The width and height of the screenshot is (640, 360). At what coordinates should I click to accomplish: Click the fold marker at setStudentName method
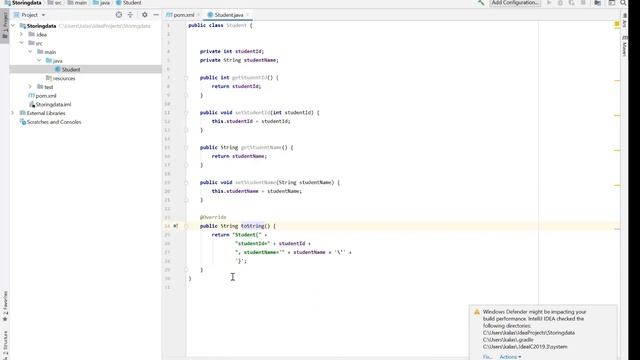(186, 182)
